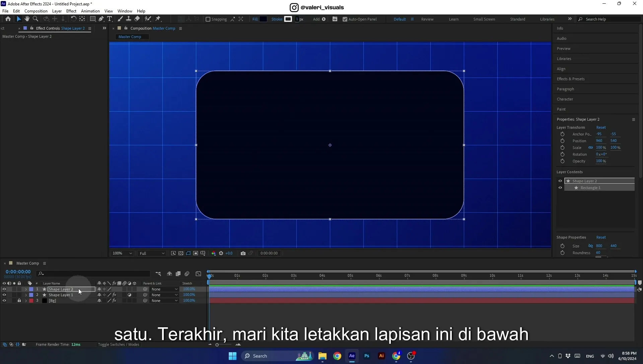The height and width of the screenshot is (364, 643).
Task: Take a snapshot with the camera icon
Action: [x=243, y=253]
